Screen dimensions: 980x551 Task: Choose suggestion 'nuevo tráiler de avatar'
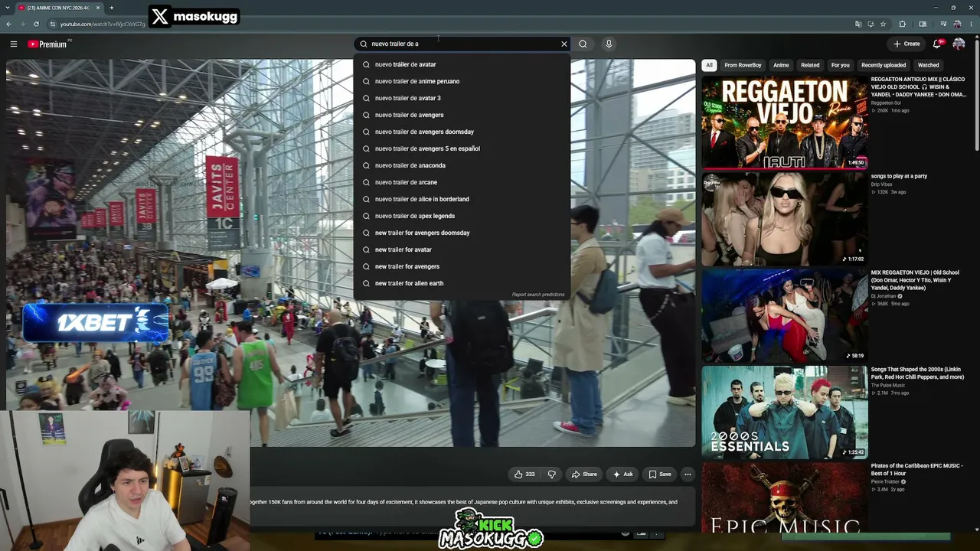(x=462, y=64)
